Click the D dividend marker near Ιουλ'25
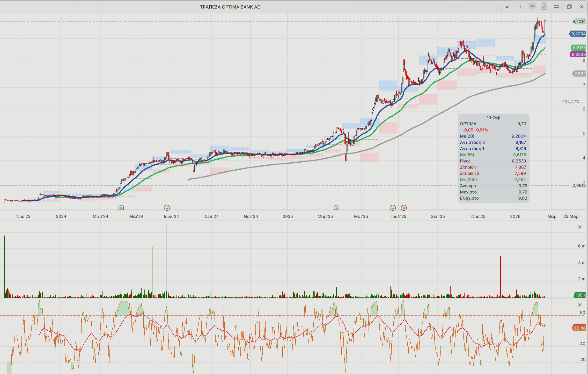588x374 pixels. (x=393, y=208)
